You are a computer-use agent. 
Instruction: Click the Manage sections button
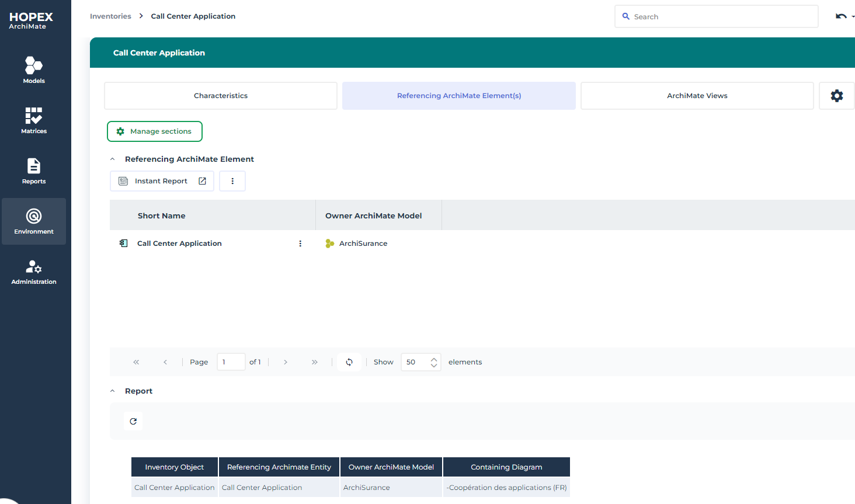point(155,131)
